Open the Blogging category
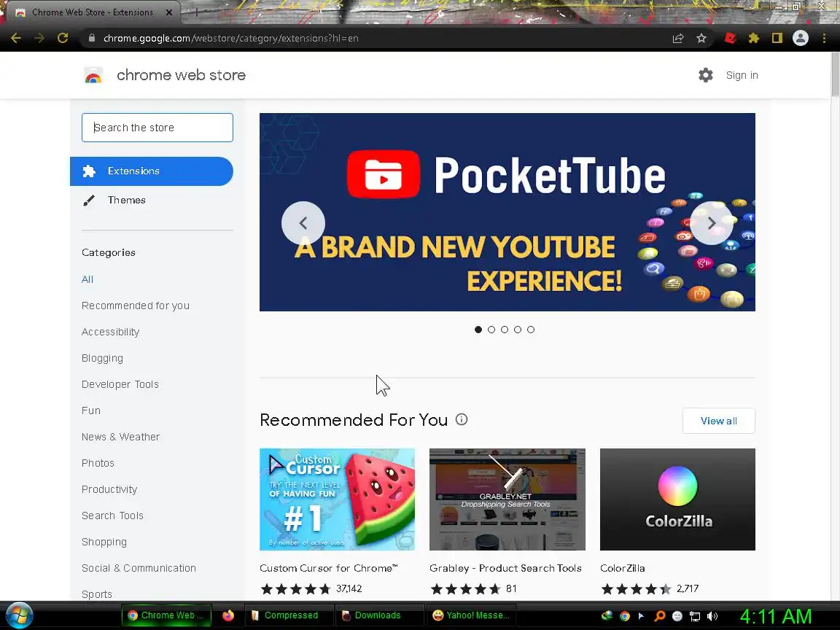The image size is (840, 630). [x=102, y=358]
